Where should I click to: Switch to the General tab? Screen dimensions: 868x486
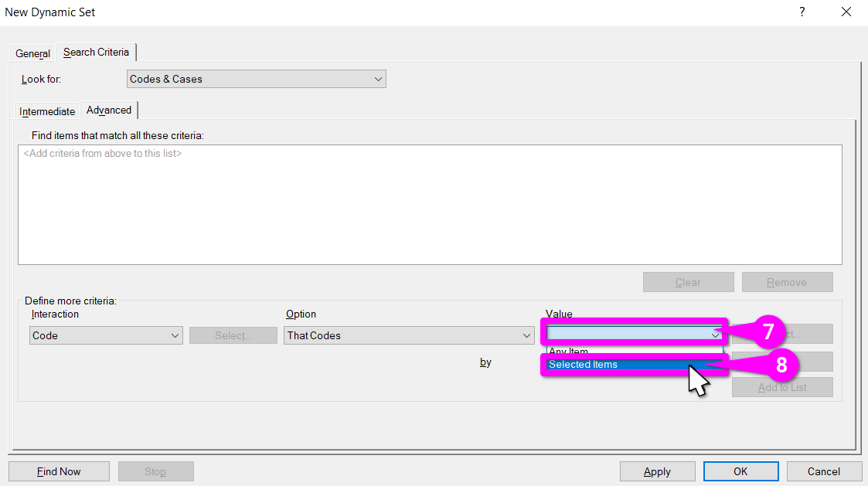click(x=32, y=53)
